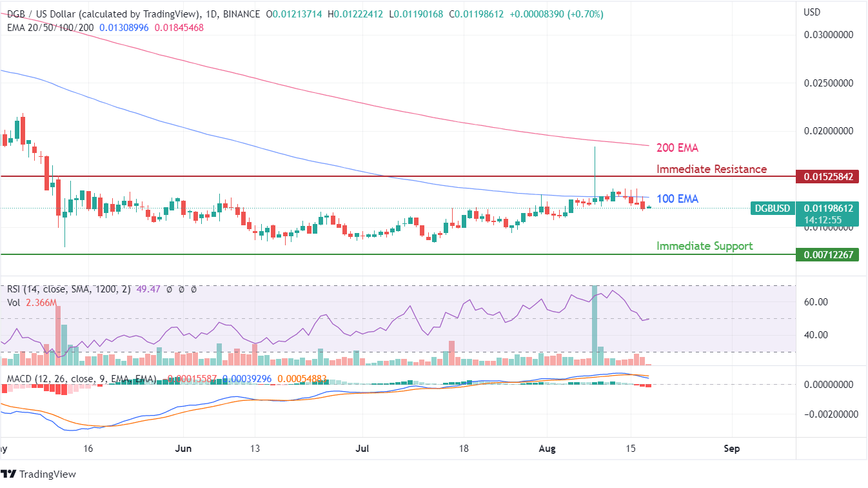Click the 0.02000000 price axis label
Screen dimensions: 868x488
[x=829, y=130]
